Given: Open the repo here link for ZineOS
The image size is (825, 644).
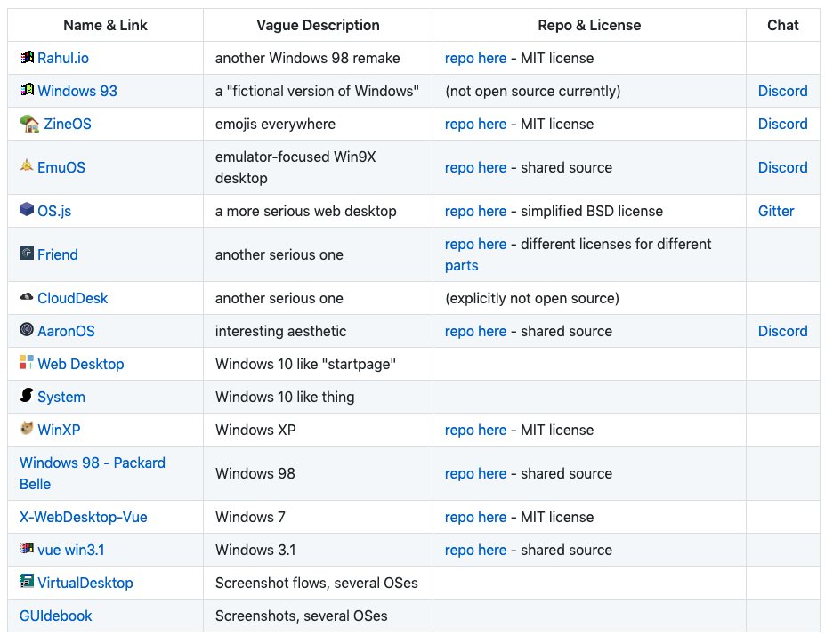Looking at the screenshot, I should (x=475, y=124).
